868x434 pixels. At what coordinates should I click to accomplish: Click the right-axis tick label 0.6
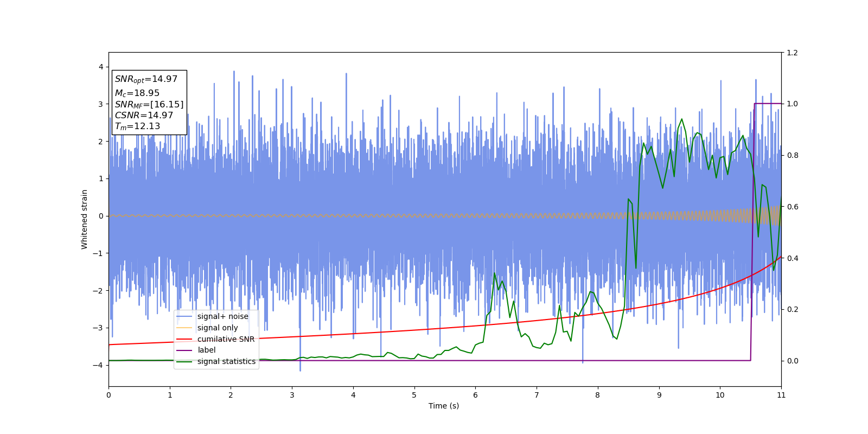[792, 207]
